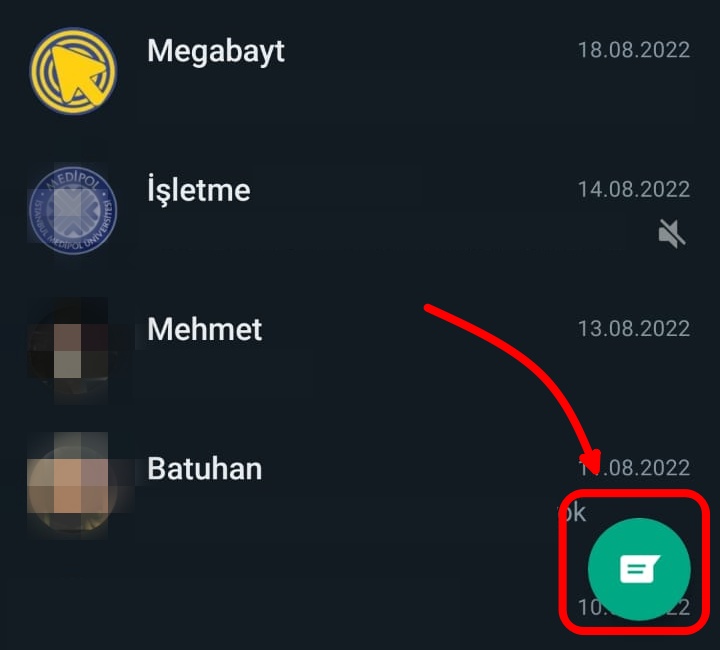Select the Mehmet conversation name

(x=204, y=329)
